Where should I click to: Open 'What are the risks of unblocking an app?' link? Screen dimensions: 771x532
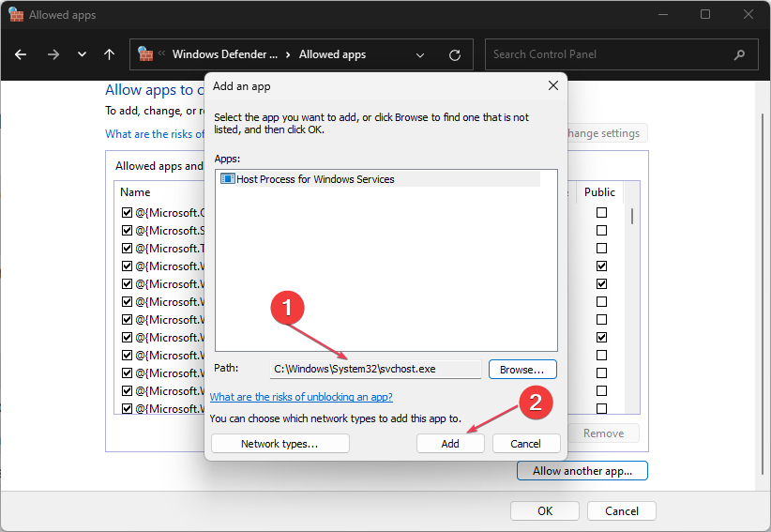coord(301,397)
